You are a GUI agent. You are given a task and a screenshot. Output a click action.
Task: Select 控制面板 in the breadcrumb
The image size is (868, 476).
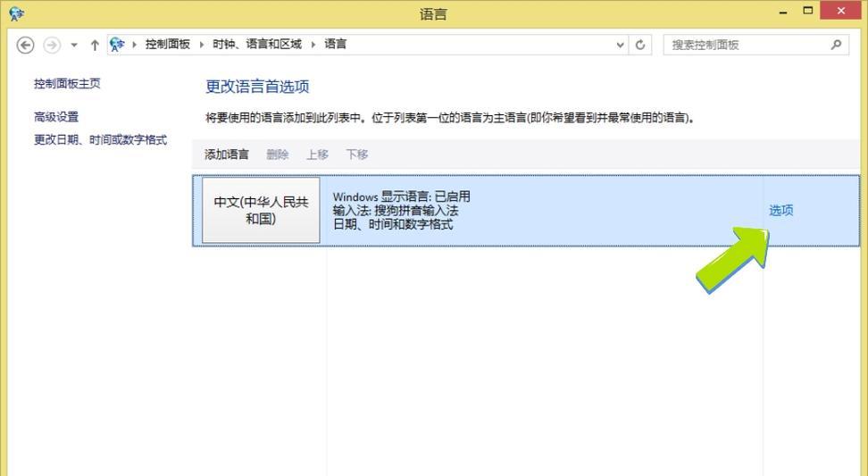[168, 45]
